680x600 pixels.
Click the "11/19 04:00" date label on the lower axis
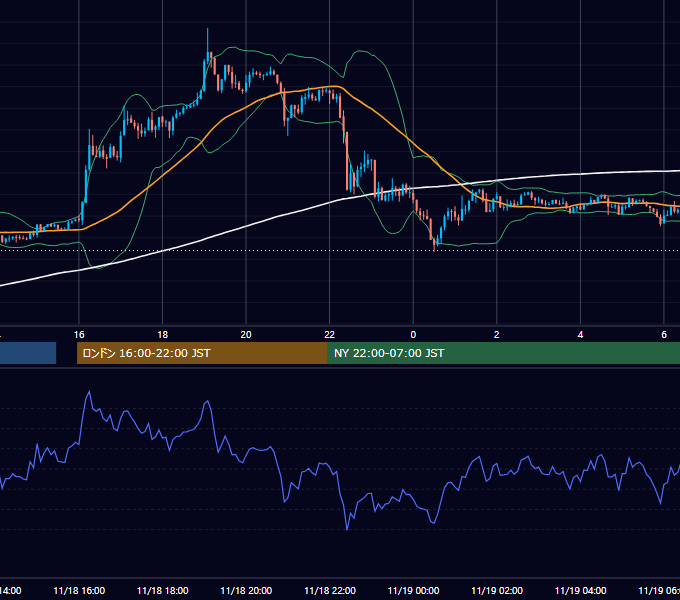(580, 591)
